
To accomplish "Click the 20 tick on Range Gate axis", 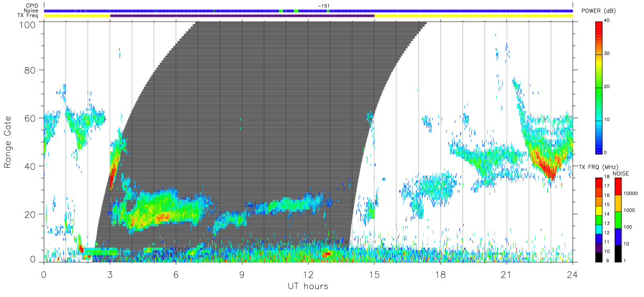I will [31, 214].
